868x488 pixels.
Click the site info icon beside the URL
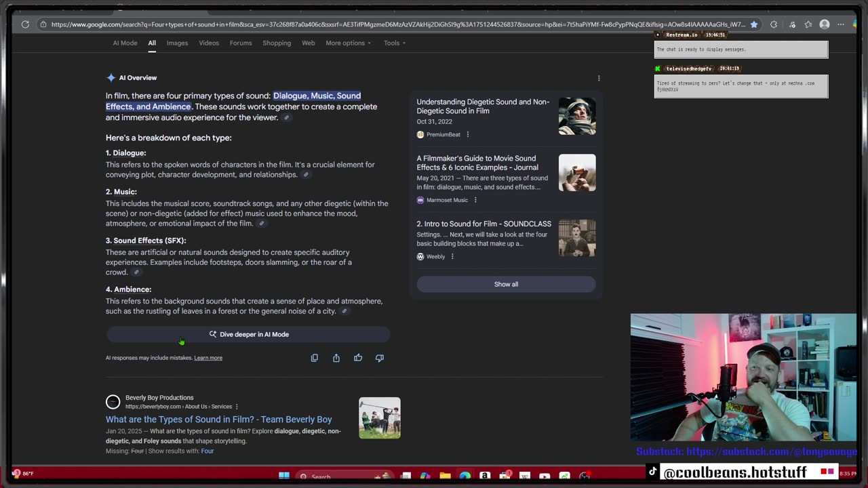43,24
